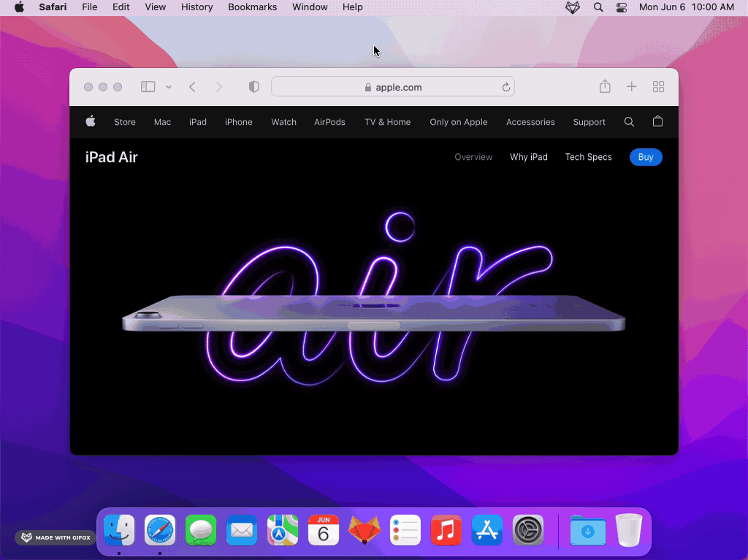Open the Support nav link
The image size is (748, 560).
pyautogui.click(x=589, y=122)
